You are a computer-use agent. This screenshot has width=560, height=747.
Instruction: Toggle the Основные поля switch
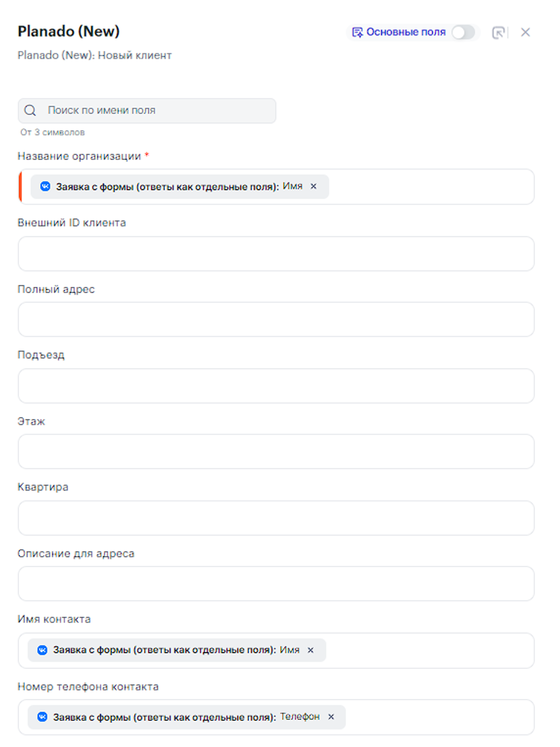tap(463, 32)
